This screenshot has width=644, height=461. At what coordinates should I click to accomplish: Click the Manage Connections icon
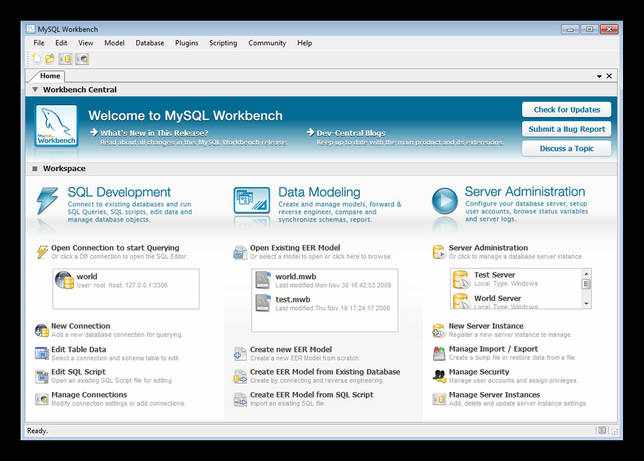(41, 399)
